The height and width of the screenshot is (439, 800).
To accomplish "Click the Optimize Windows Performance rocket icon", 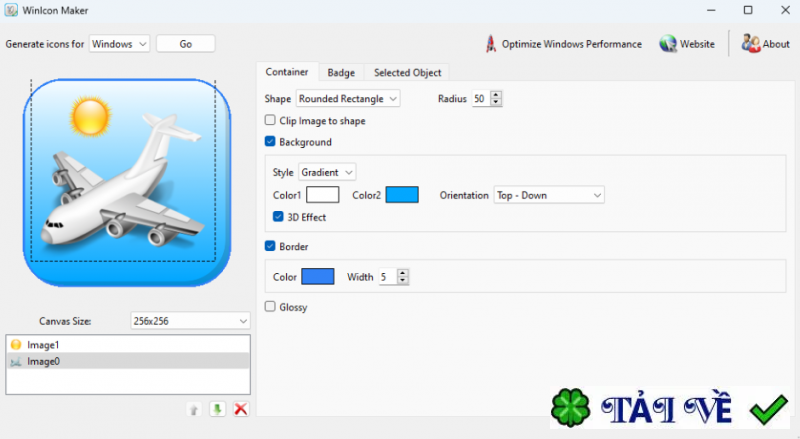I will 491,44.
